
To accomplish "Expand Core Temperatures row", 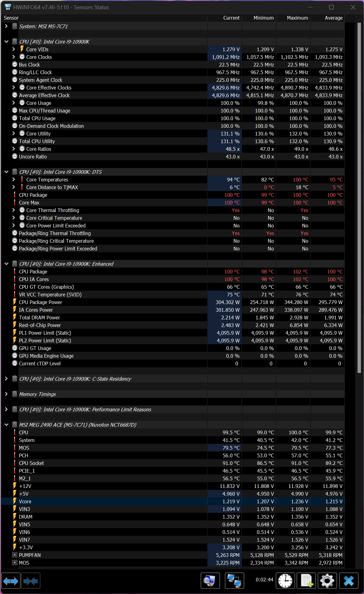I will (x=13, y=180).
